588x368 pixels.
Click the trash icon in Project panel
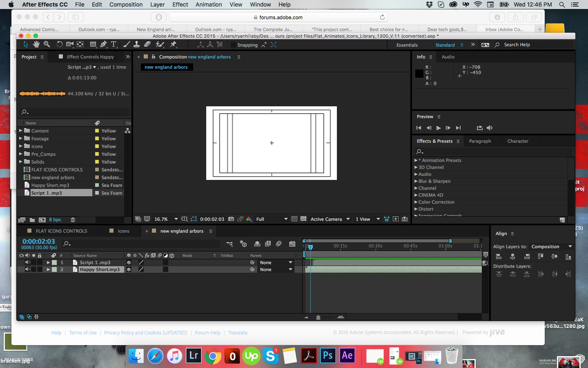73,220
